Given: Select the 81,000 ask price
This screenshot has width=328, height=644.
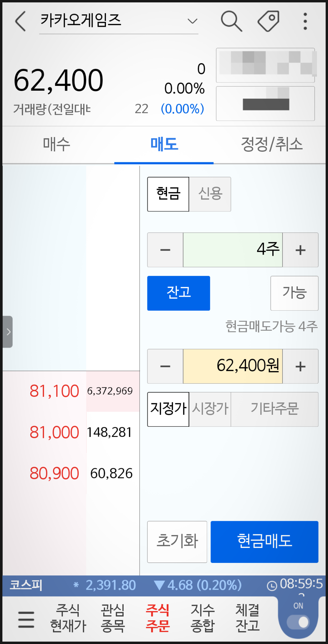Looking at the screenshot, I should [54, 432].
